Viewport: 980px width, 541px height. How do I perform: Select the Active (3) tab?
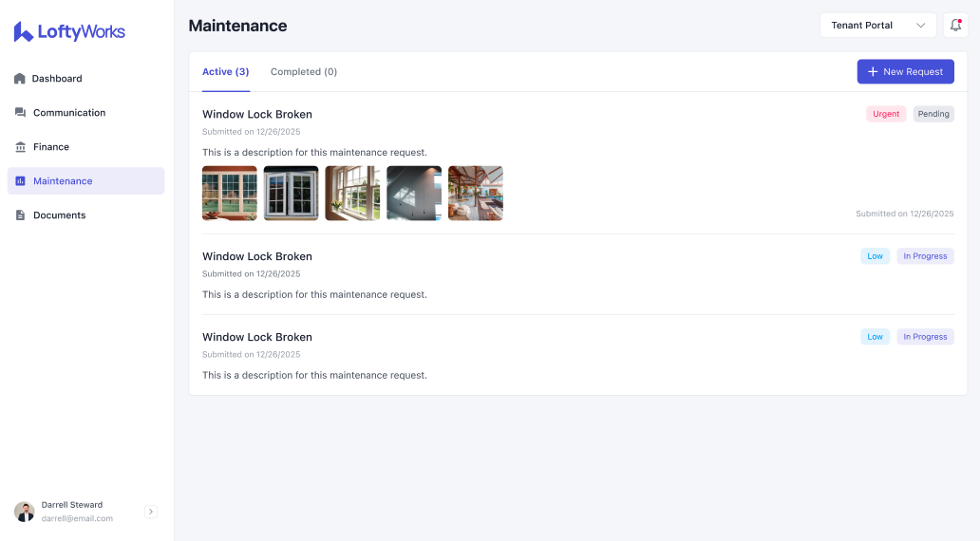(x=225, y=72)
